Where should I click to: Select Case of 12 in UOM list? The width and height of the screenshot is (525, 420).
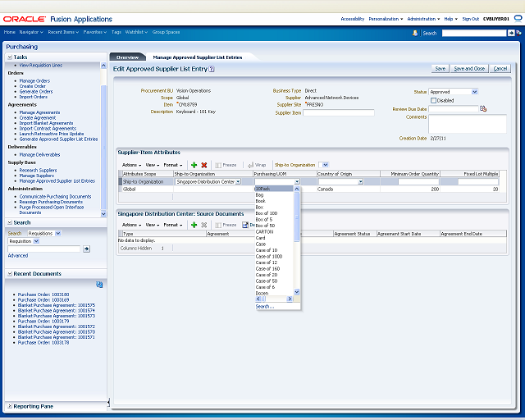click(266, 262)
